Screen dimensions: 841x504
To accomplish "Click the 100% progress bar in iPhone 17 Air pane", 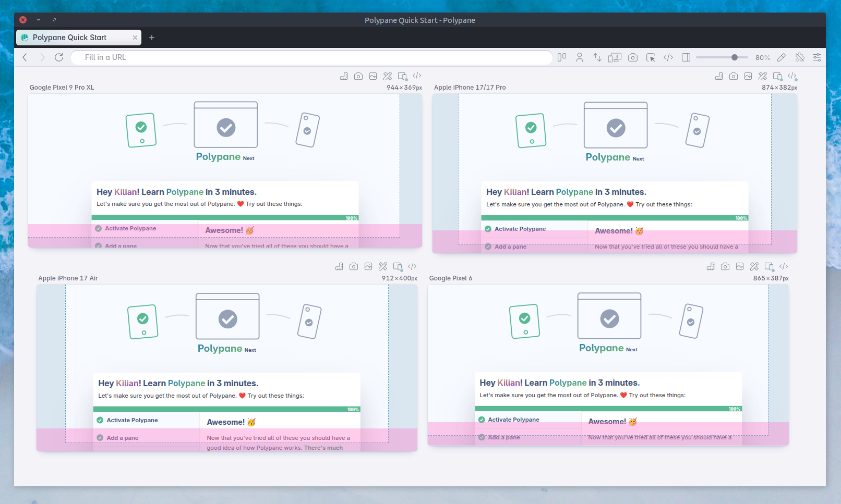I will click(227, 409).
